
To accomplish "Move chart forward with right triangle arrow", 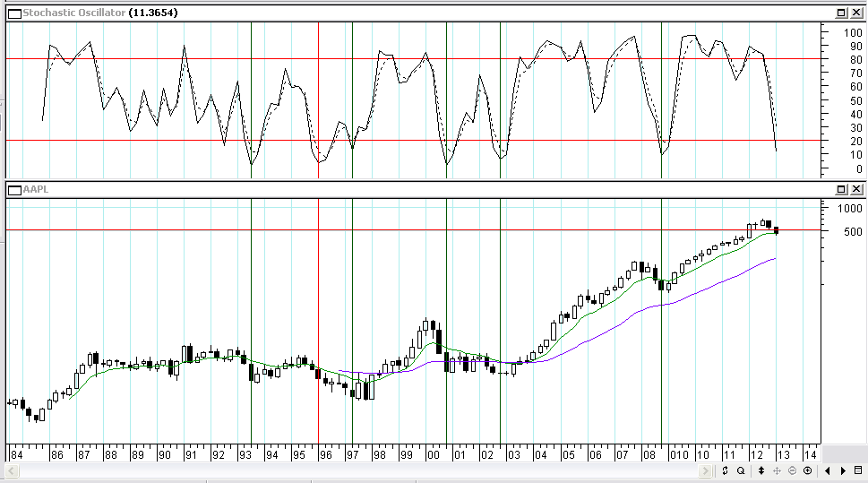I will [x=843, y=470].
